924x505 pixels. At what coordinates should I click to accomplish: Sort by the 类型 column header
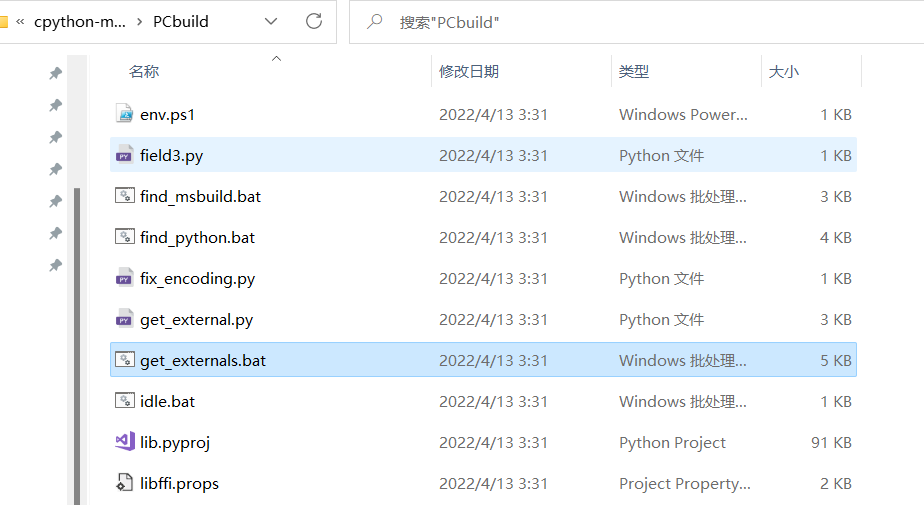tap(634, 72)
